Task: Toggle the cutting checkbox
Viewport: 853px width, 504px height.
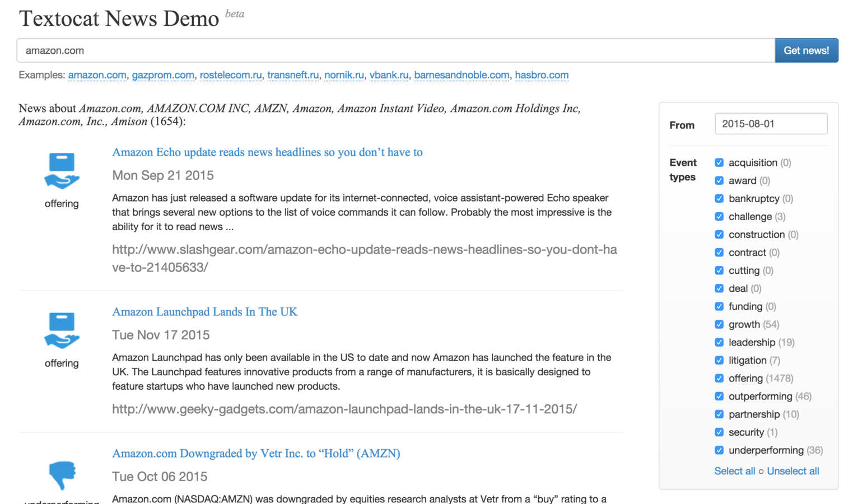Action: pos(719,270)
